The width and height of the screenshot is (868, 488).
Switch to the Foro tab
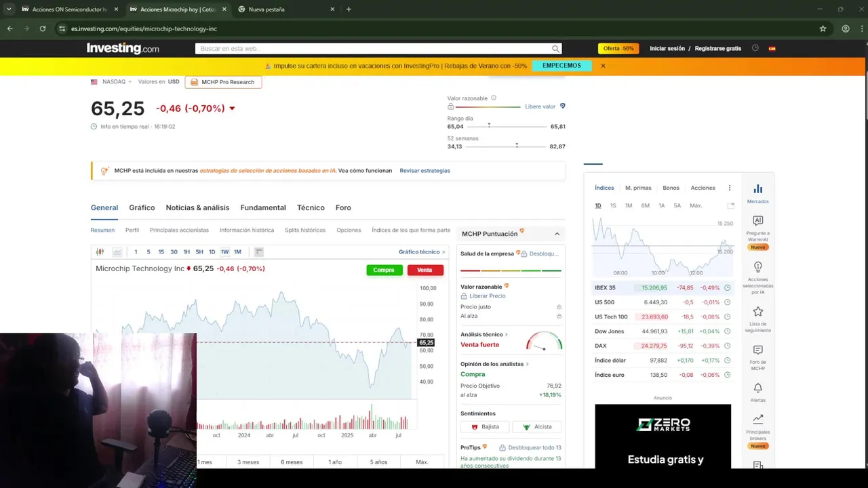(x=343, y=208)
